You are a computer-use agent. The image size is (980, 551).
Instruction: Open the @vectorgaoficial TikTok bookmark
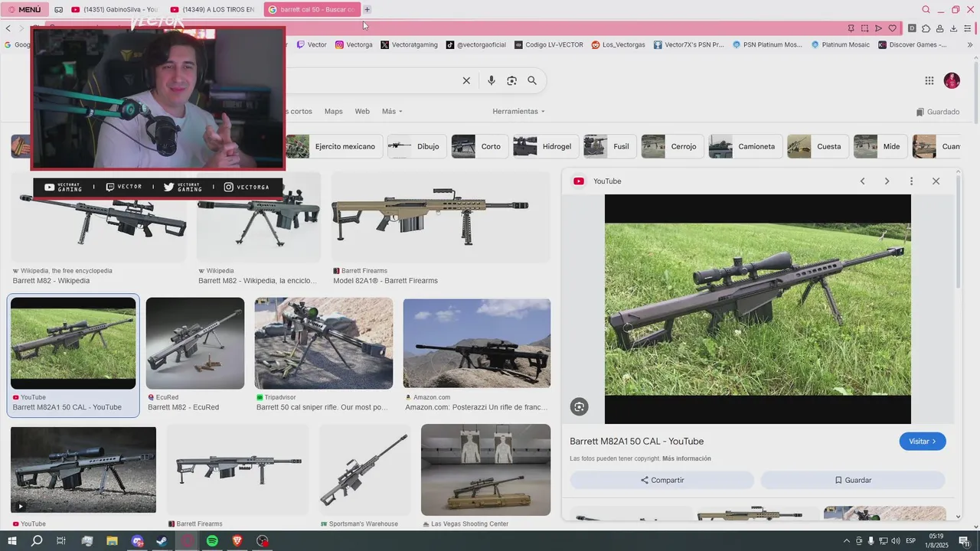point(476,44)
